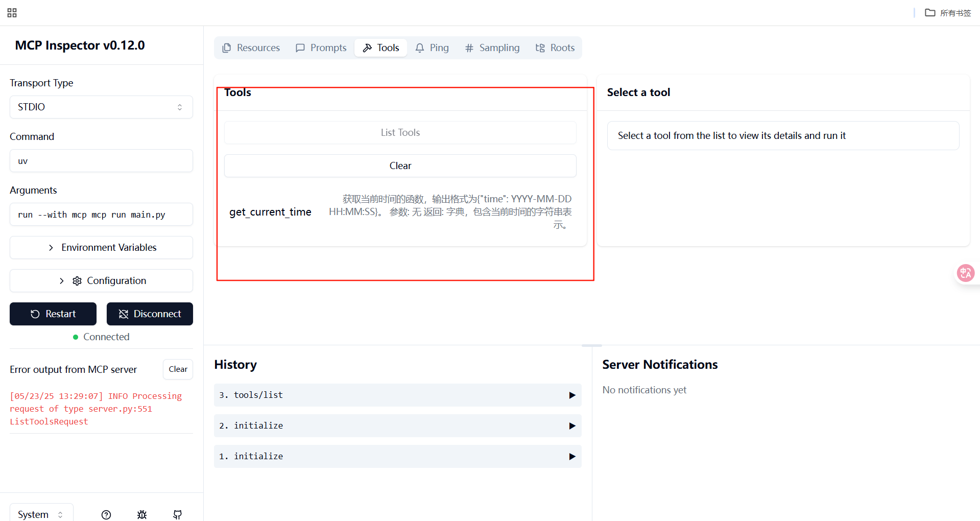Open the Sampling tab
Image resolution: width=980 pixels, height=521 pixels.
[492, 48]
